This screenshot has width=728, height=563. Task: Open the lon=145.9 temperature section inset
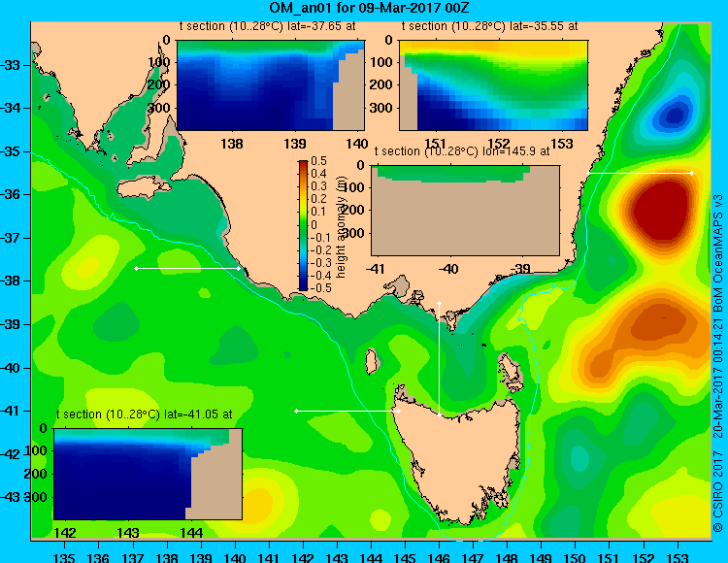pyautogui.click(x=465, y=211)
